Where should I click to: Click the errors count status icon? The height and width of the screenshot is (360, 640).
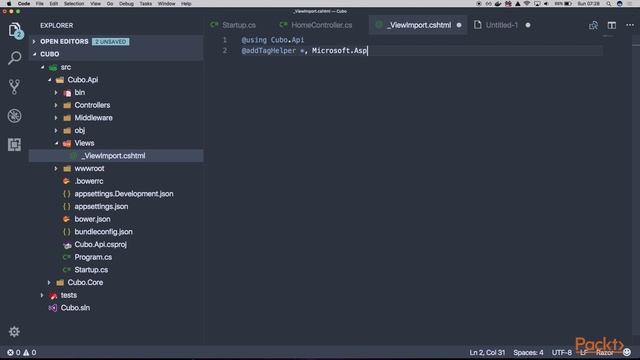(x=13, y=353)
